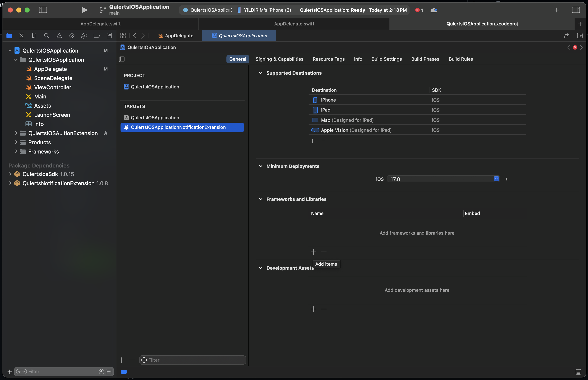
Task: Jump to next issue arrow
Action: coord(581,47)
